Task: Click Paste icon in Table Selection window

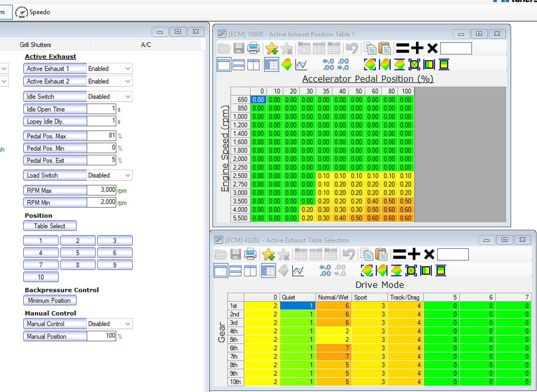Action: (x=381, y=254)
